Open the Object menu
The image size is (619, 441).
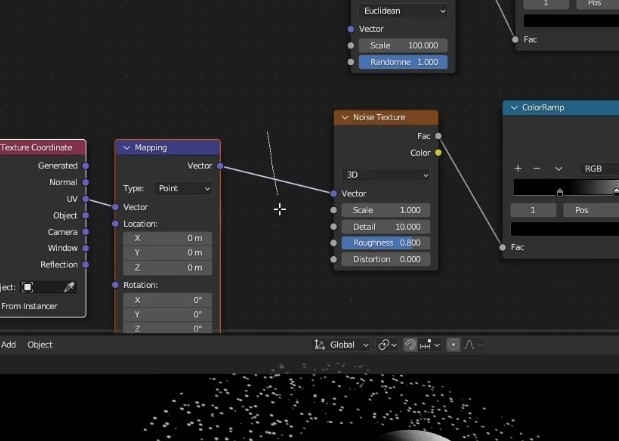(x=40, y=345)
